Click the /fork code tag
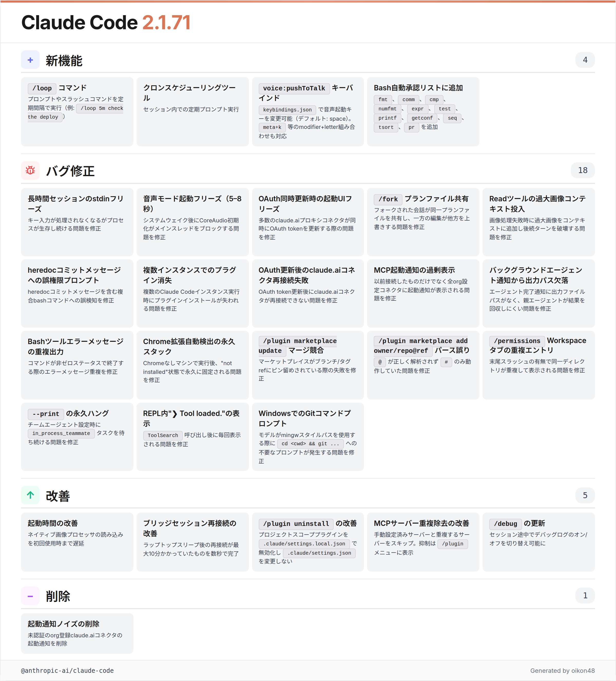This screenshot has width=616, height=681. 388,199
